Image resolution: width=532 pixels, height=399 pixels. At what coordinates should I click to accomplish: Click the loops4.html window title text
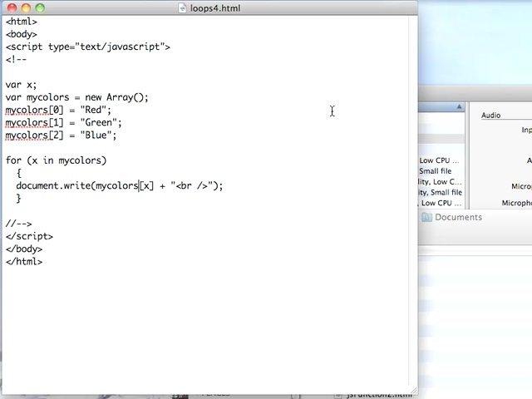click(215, 7)
